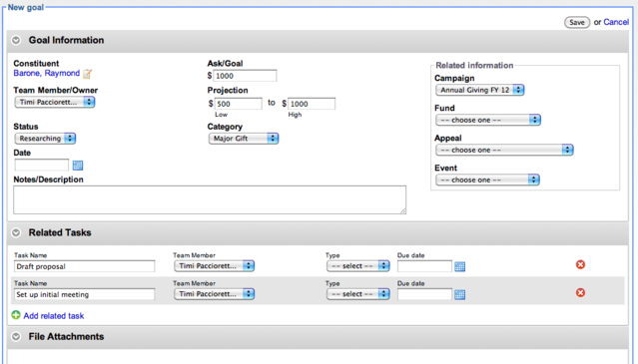
Task: Remove the Draft proposal task
Action: pyautogui.click(x=581, y=265)
